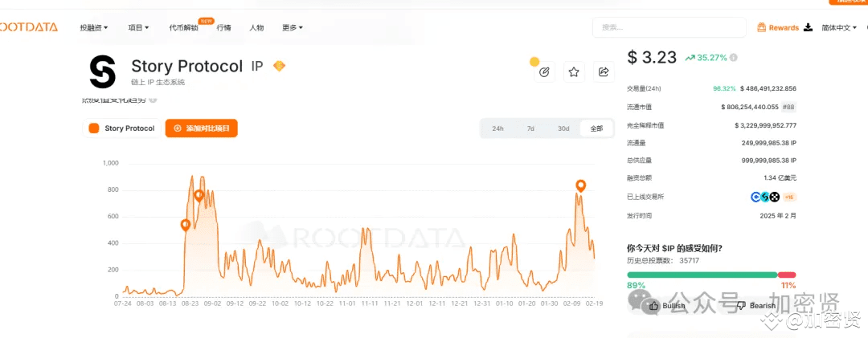The width and height of the screenshot is (868, 338).
Task: Click the green bullish portion of vote bar
Action: 701,275
